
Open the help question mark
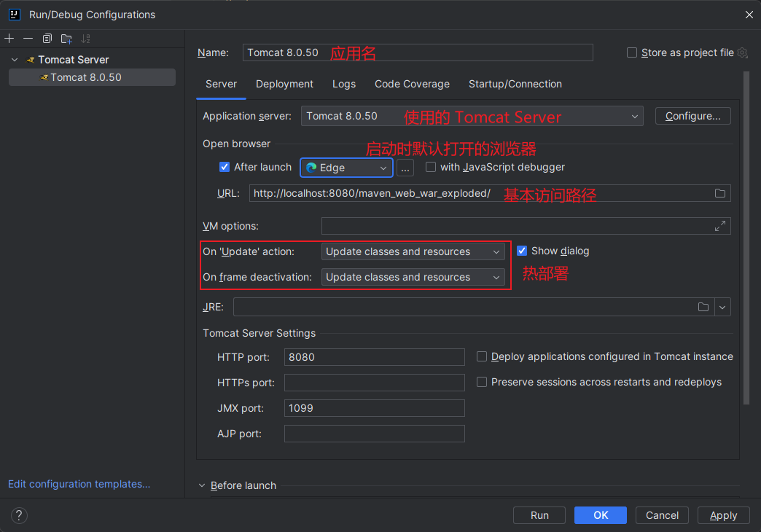[x=19, y=515]
